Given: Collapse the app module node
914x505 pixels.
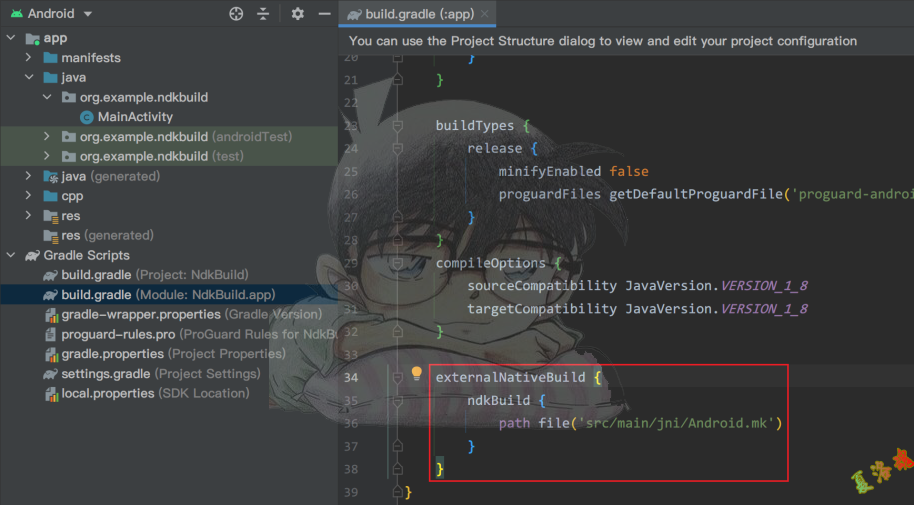Looking at the screenshot, I should coord(11,38).
